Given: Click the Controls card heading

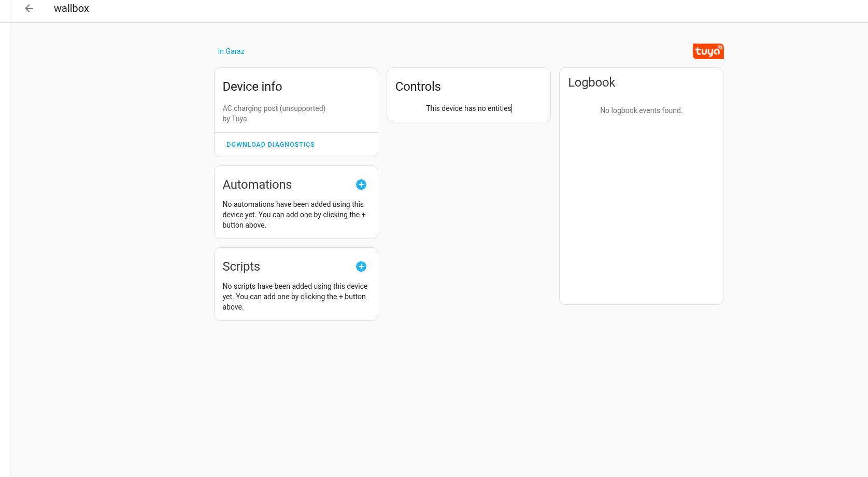Looking at the screenshot, I should [x=418, y=86].
